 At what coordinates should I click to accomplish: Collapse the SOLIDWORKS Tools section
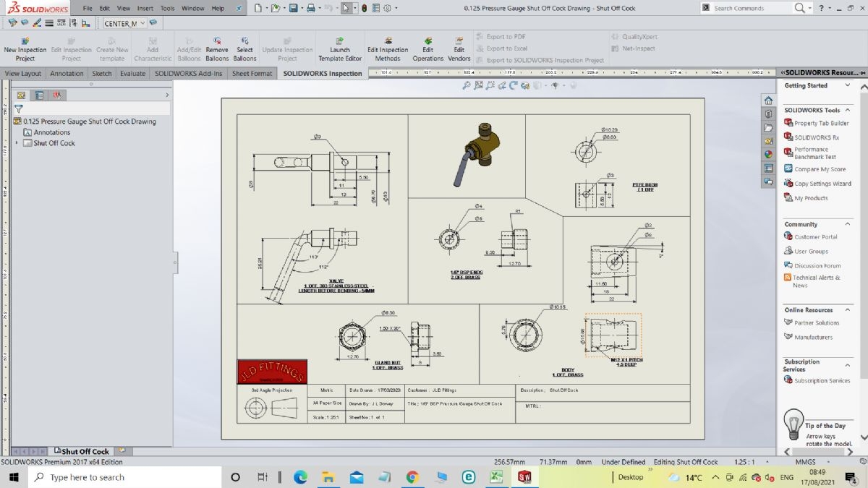[x=847, y=110]
